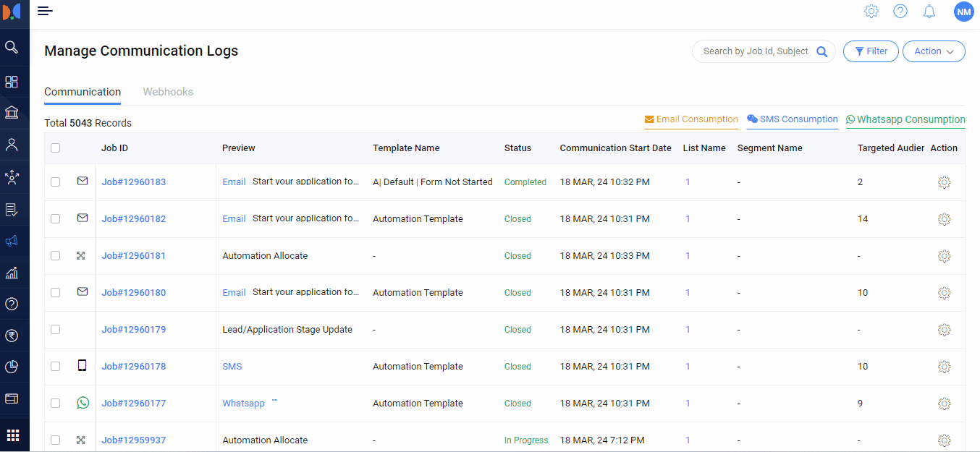
Task: Select checkbox for Job#12960183
Action: click(56, 182)
